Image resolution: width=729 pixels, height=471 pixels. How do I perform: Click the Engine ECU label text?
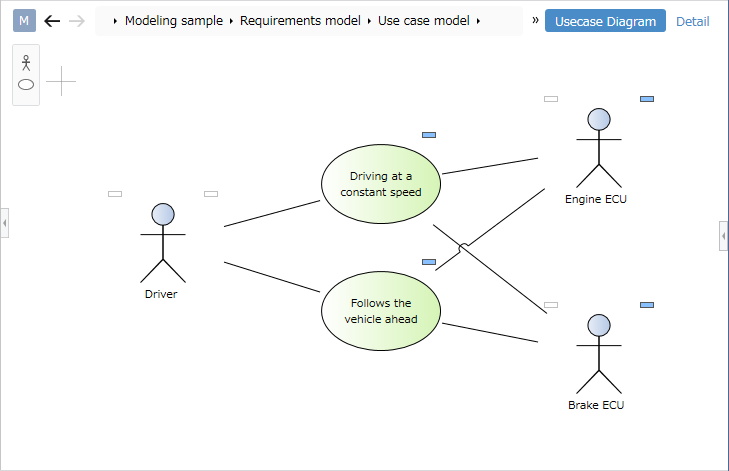pyautogui.click(x=596, y=199)
